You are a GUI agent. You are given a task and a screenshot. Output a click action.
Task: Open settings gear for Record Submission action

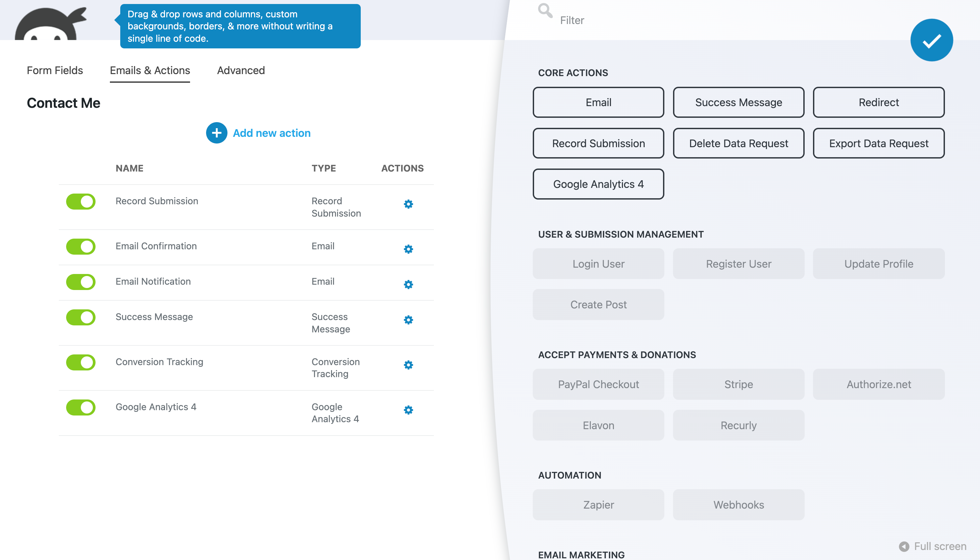tap(409, 204)
